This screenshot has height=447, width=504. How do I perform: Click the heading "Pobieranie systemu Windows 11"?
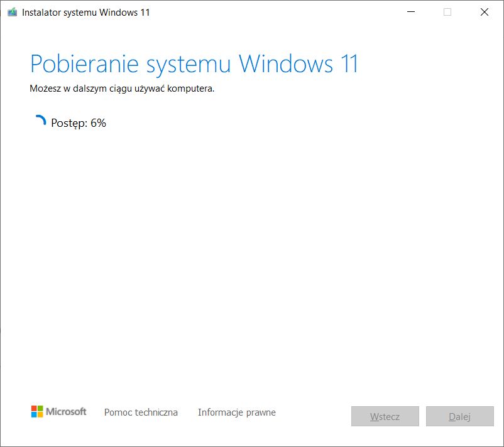(x=195, y=63)
